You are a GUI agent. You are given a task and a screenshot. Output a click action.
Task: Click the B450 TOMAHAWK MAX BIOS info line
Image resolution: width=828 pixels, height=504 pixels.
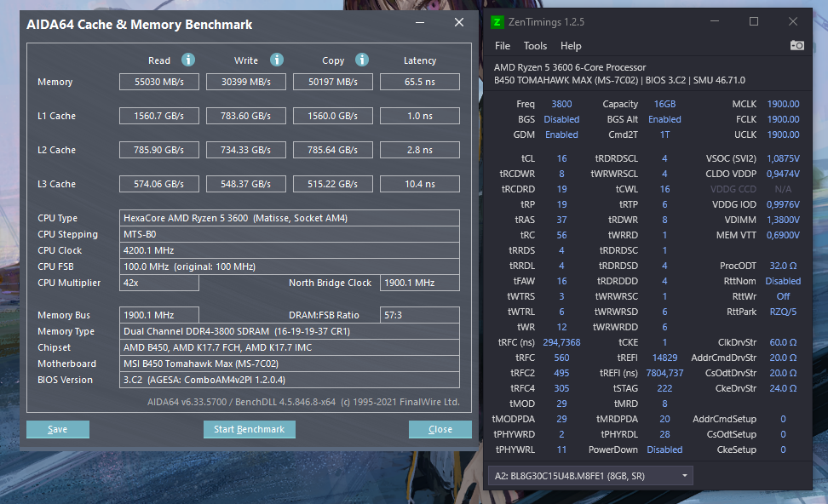coord(619,80)
